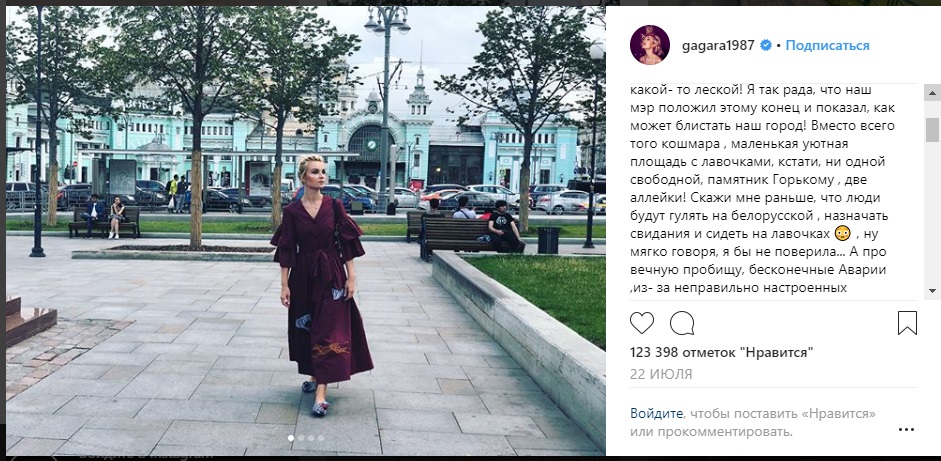Click the caption scrollbar up arrow
Viewport: 941px width, 461px height.
tap(932, 92)
